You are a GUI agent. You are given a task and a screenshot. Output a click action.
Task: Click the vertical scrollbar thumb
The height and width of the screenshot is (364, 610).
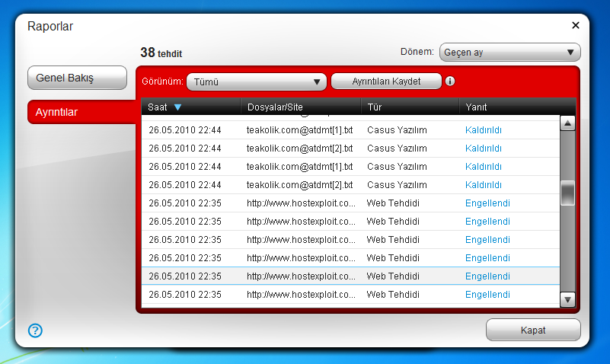(567, 193)
